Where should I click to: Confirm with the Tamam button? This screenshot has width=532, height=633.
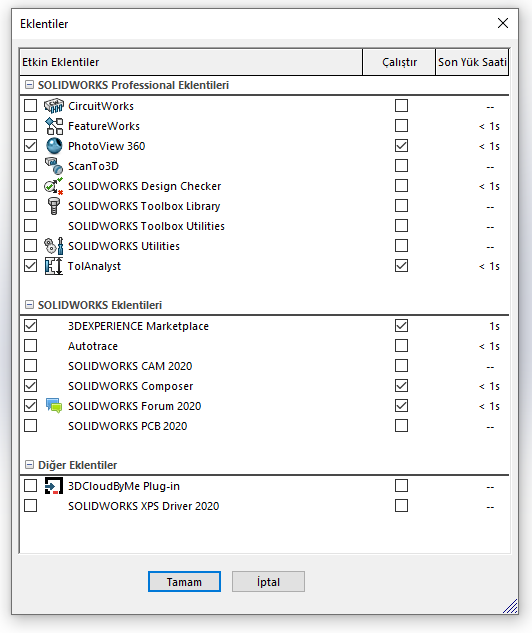coord(184,582)
